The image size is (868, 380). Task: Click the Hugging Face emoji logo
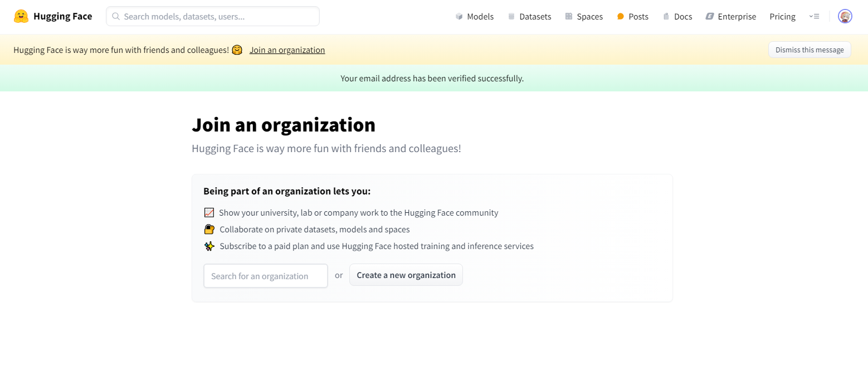click(x=21, y=16)
